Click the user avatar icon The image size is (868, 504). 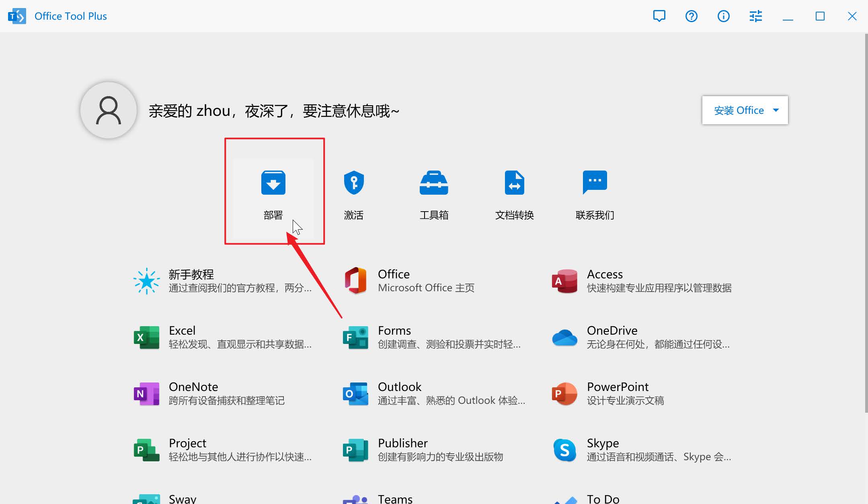(109, 110)
